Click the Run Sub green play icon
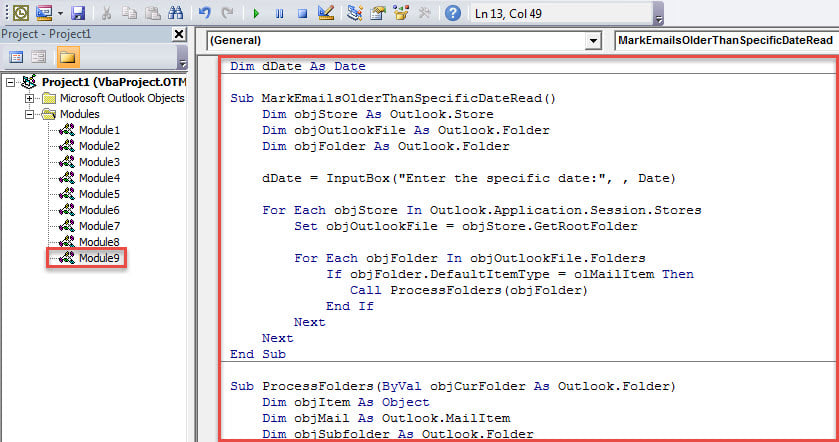The width and height of the screenshot is (839, 442). coord(255,13)
